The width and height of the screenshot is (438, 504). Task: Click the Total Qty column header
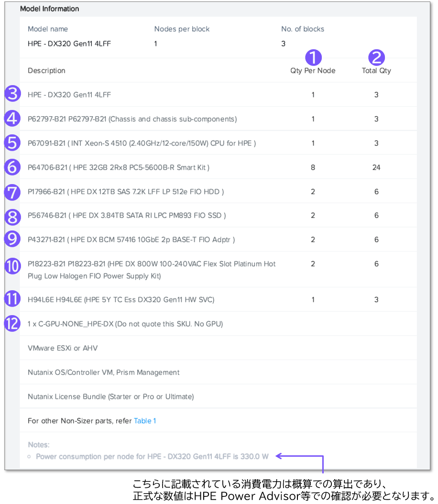click(376, 71)
